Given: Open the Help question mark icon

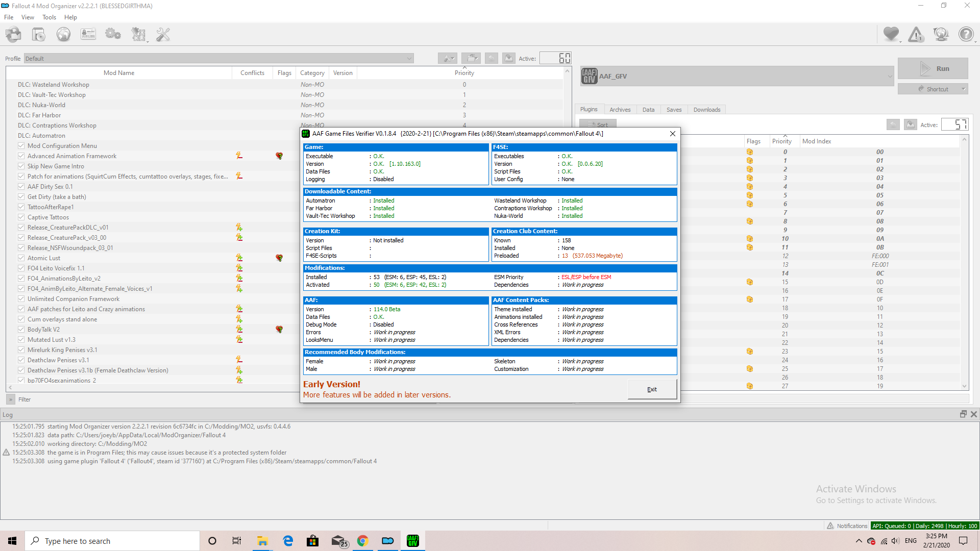Looking at the screenshot, I should [966, 34].
